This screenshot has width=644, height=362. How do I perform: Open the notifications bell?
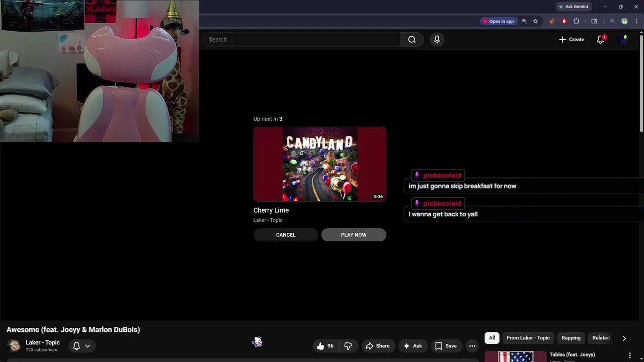[x=600, y=39]
